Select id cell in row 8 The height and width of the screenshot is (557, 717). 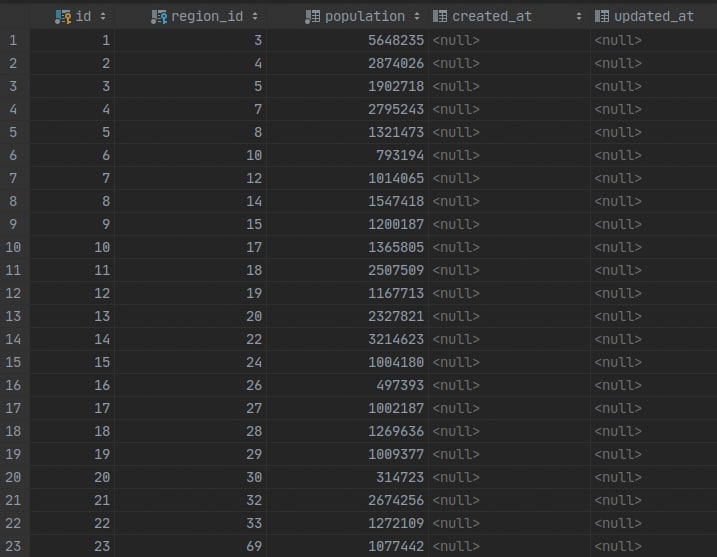[x=72, y=201]
